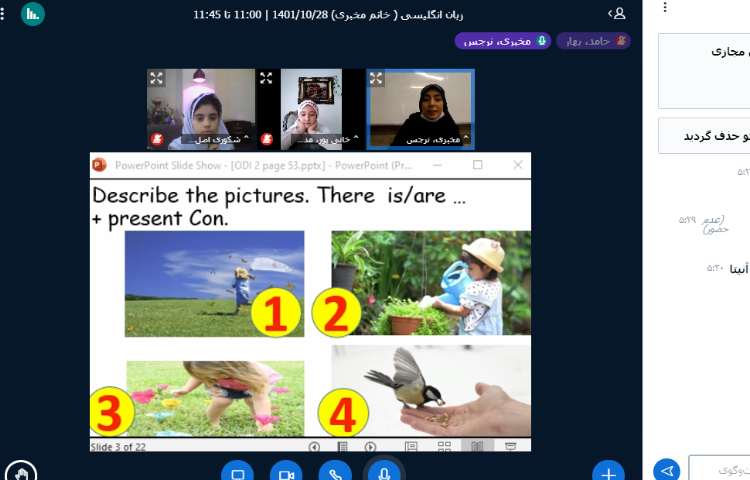Open the options three-dot menu at top left

pos(3,13)
